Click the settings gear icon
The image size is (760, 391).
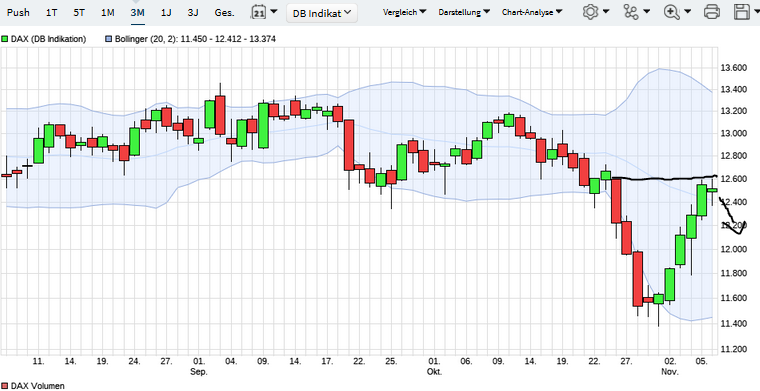click(590, 12)
